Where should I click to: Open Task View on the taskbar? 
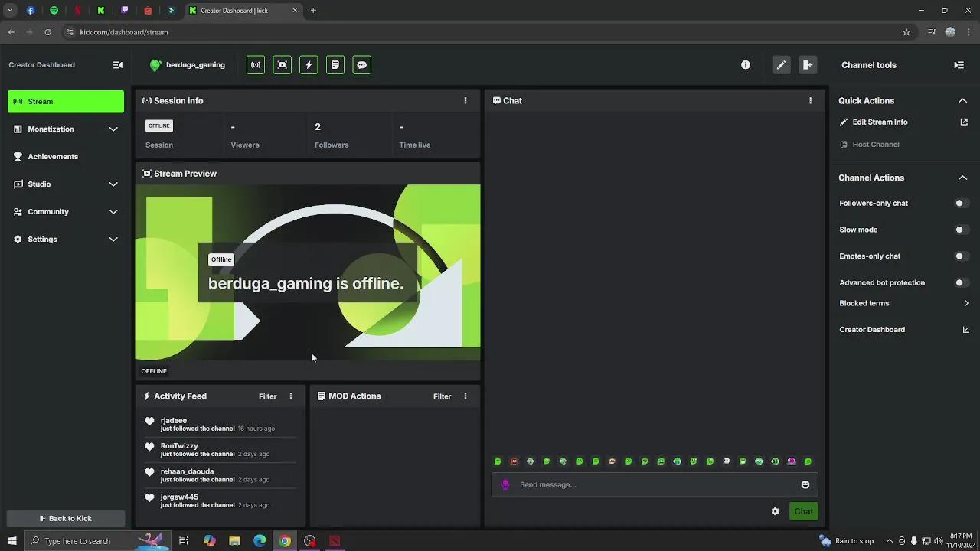click(x=184, y=541)
